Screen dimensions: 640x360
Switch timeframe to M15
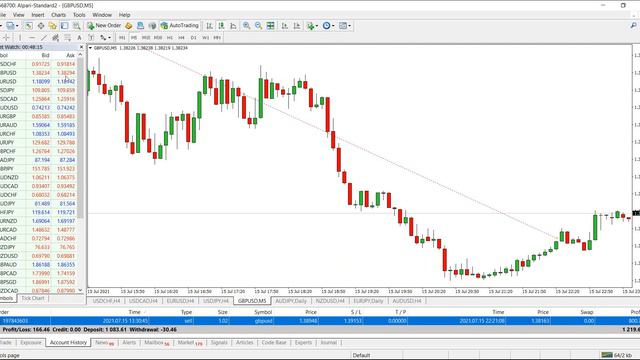tap(146, 38)
